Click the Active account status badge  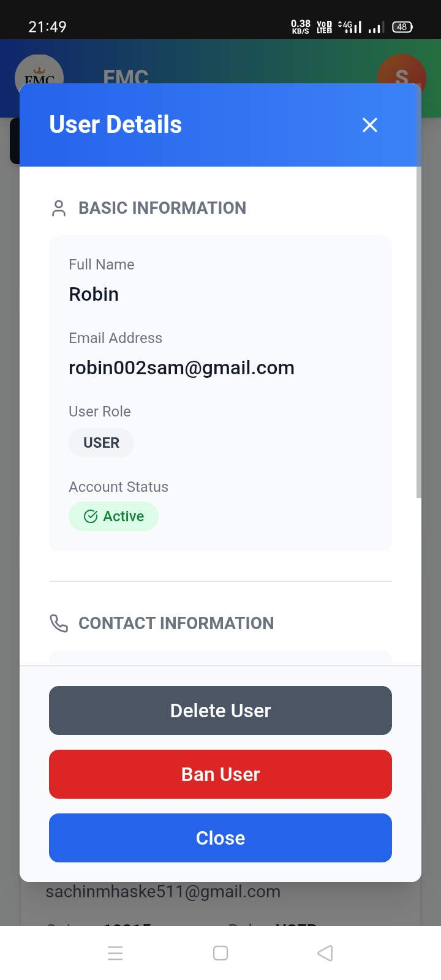pyautogui.click(x=114, y=516)
